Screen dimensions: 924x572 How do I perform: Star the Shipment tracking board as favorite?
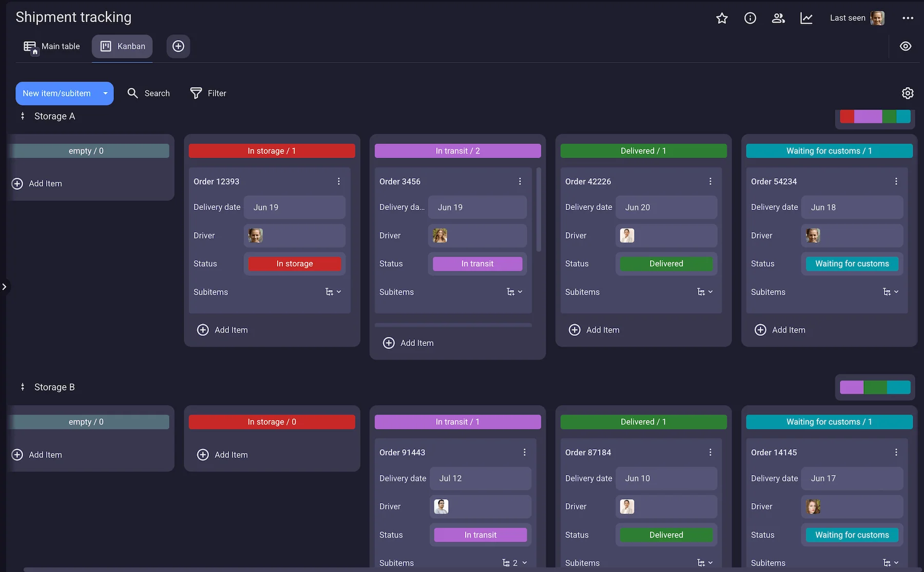point(722,18)
